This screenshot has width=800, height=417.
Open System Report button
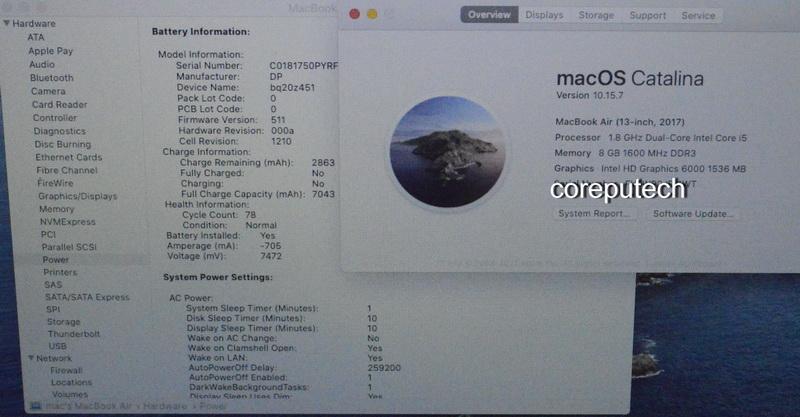pyautogui.click(x=594, y=214)
